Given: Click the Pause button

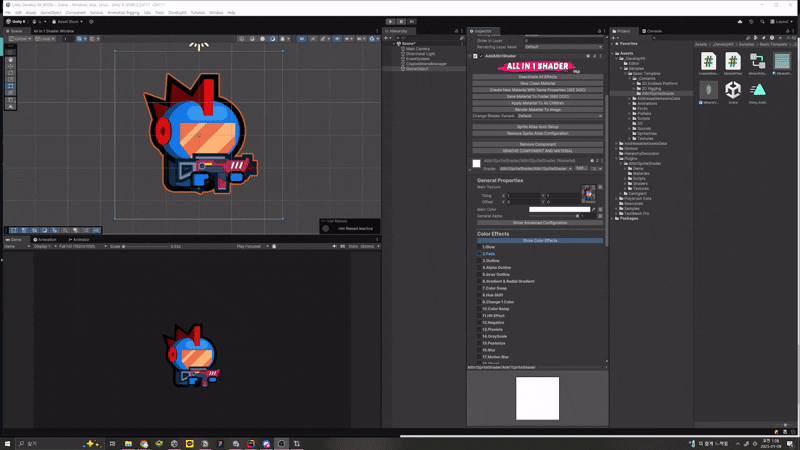Looking at the screenshot, I should (x=401, y=21).
